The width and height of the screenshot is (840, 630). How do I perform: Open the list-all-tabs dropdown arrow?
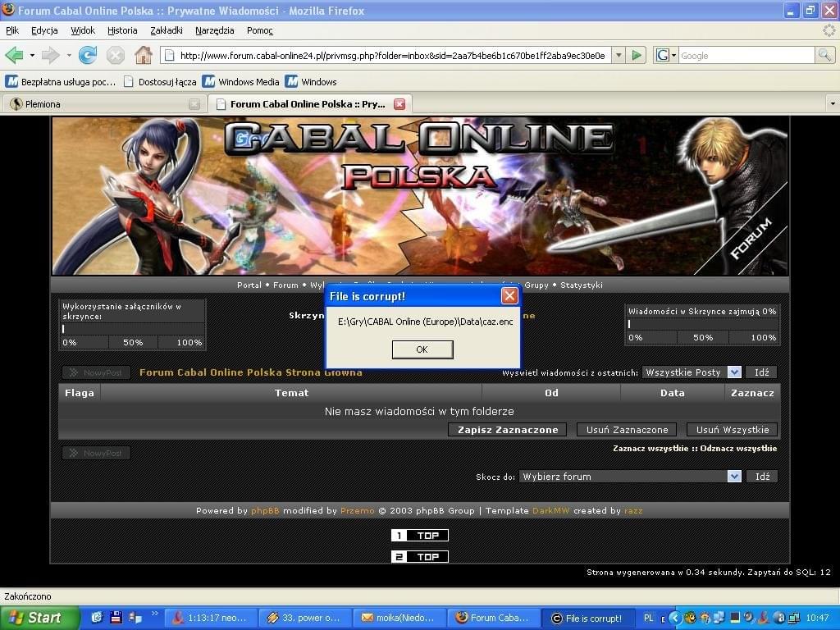click(x=833, y=104)
